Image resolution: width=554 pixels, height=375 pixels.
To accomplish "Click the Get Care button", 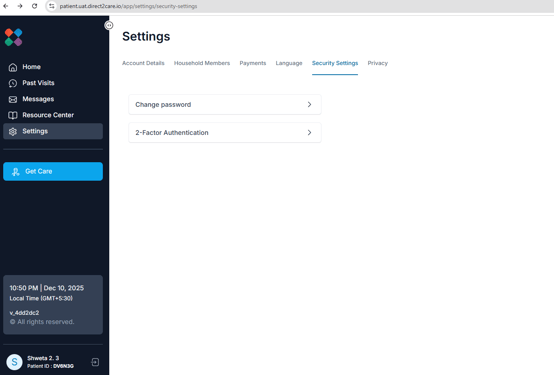I will click(x=53, y=171).
